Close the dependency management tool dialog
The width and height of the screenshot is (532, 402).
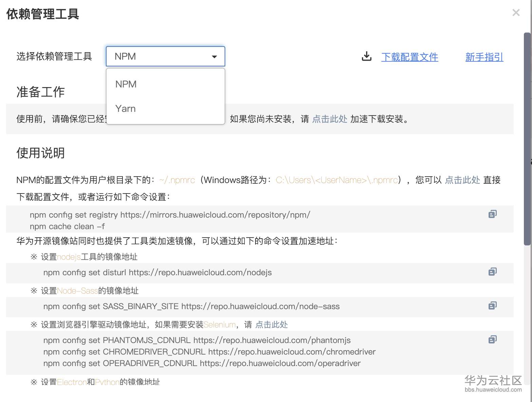(516, 13)
